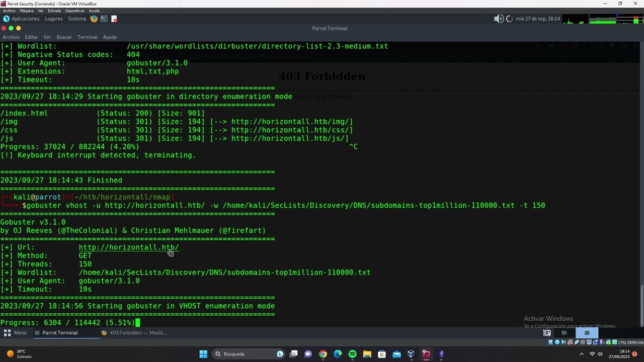Image resolution: width=644 pixels, height=362 pixels.
Task: Open weather widget showing 26°C Soleado
Action: pyautogui.click(x=19, y=354)
